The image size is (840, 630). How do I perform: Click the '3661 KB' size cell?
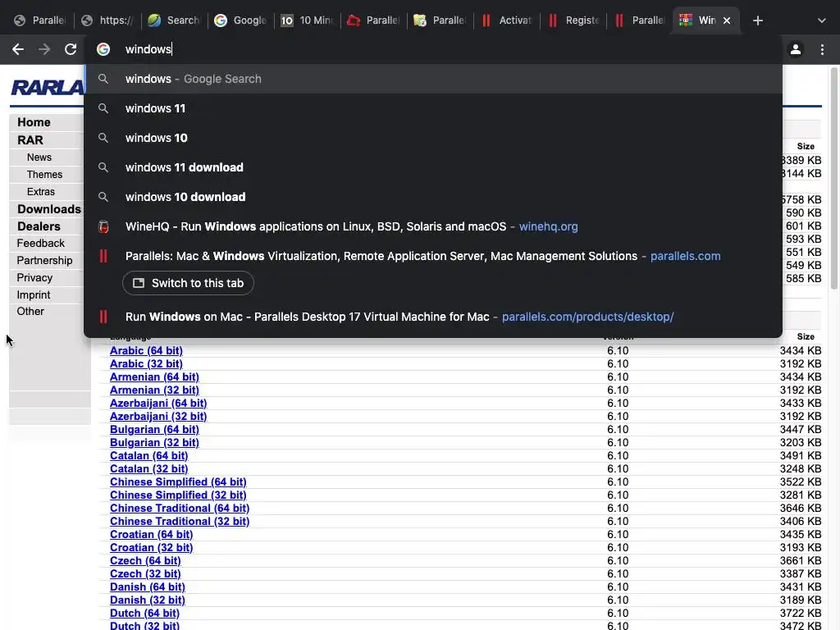(801, 560)
